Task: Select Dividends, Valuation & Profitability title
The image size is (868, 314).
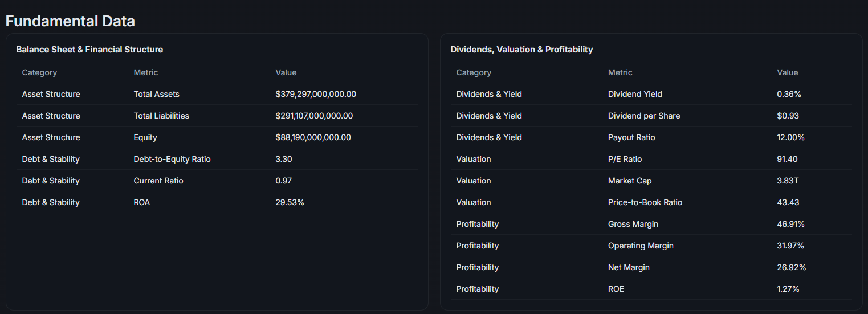Action: [x=521, y=50]
